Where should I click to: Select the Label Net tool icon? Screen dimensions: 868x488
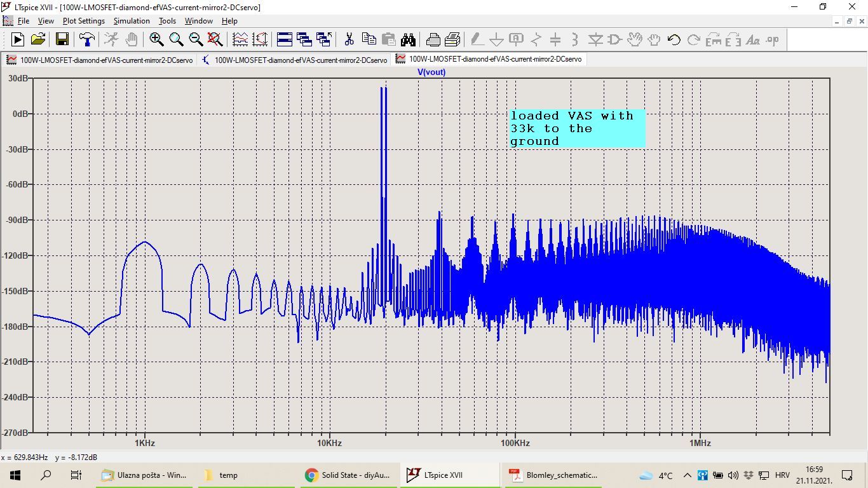coord(516,39)
